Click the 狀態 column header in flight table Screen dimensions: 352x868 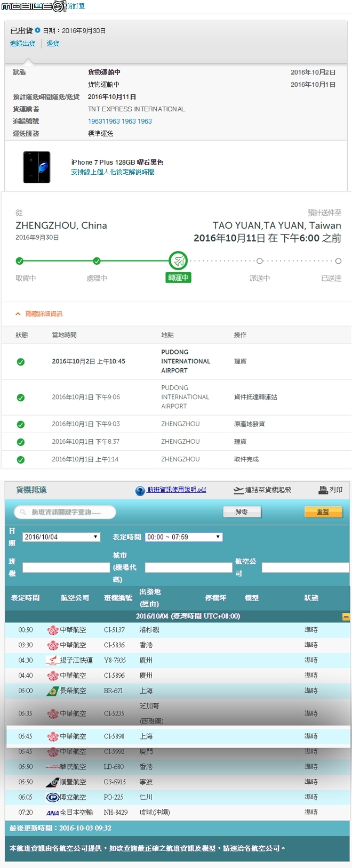point(311,598)
